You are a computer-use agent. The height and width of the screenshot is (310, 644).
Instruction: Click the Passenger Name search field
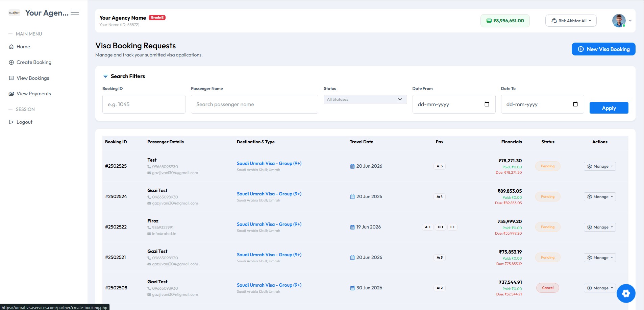(254, 104)
